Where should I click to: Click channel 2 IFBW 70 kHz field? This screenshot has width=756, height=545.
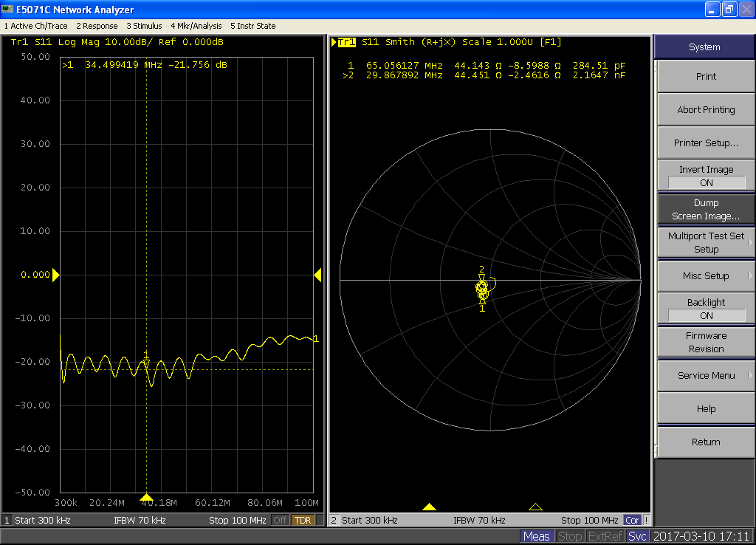479,521
